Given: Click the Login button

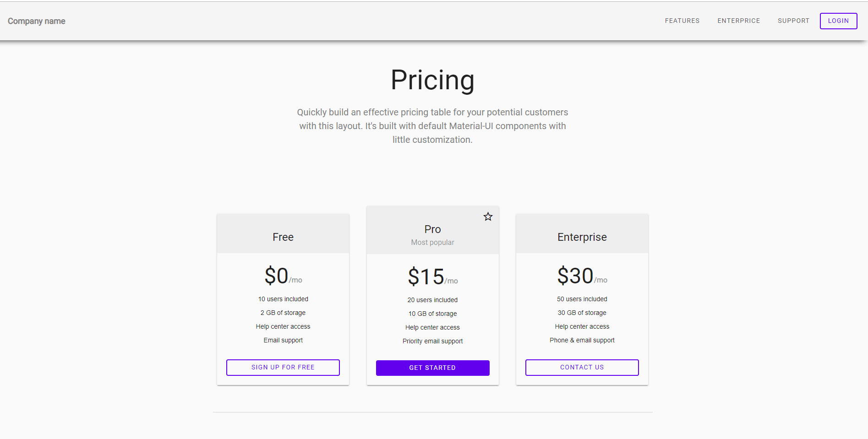Looking at the screenshot, I should 838,21.
